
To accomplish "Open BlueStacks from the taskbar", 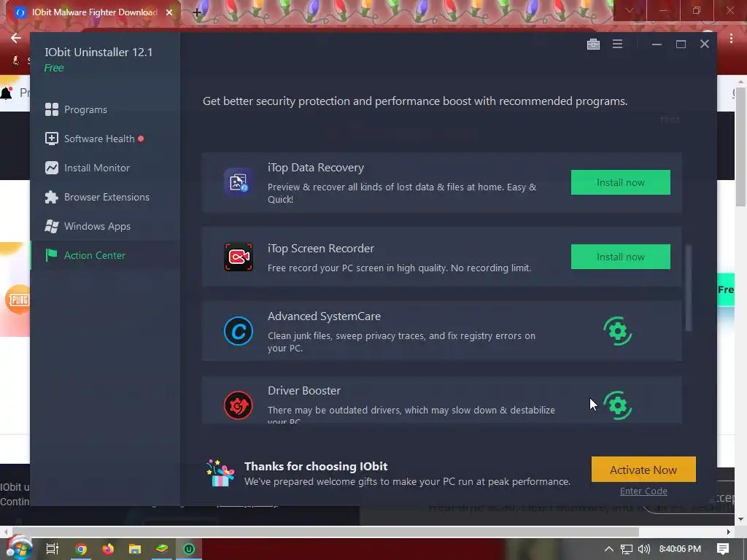I will (x=162, y=549).
